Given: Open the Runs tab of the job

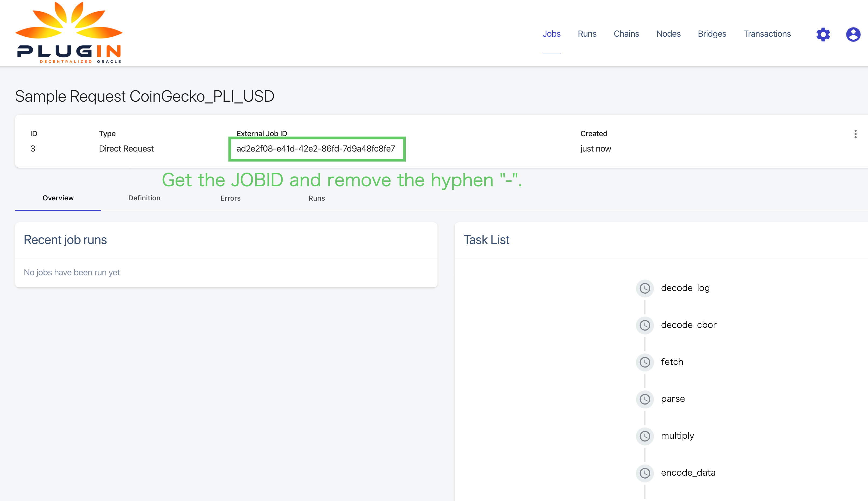Looking at the screenshot, I should [316, 198].
